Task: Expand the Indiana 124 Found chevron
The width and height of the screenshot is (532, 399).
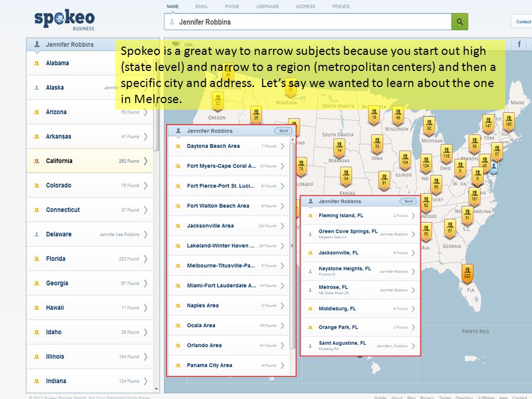Action: click(x=146, y=381)
